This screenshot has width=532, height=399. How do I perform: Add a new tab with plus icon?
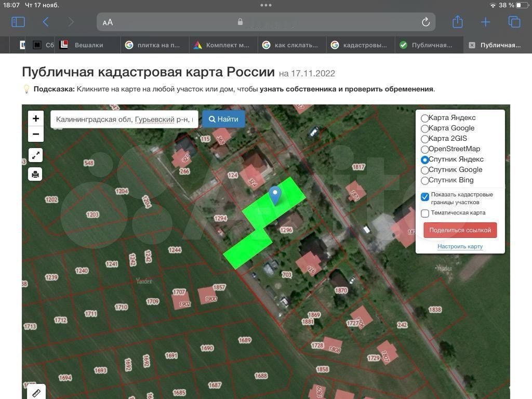(486, 22)
